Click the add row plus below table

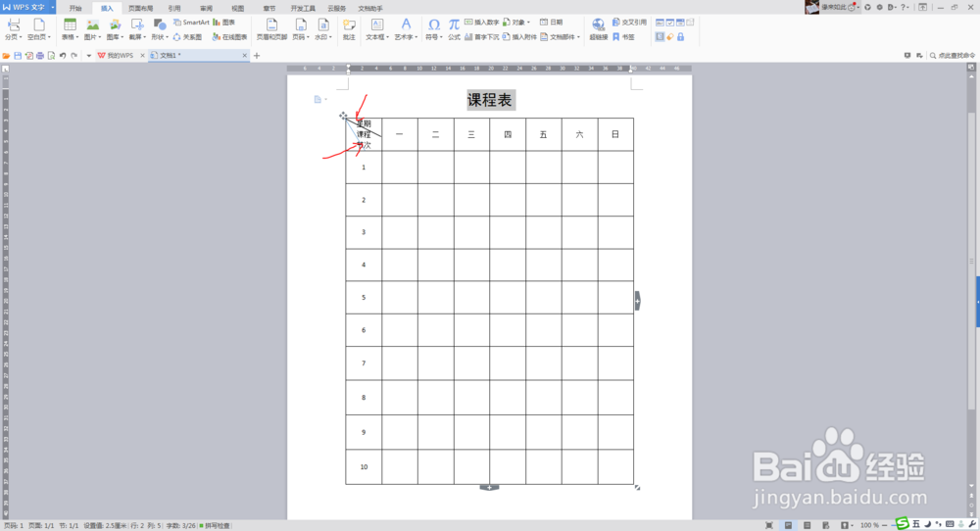[x=489, y=487]
